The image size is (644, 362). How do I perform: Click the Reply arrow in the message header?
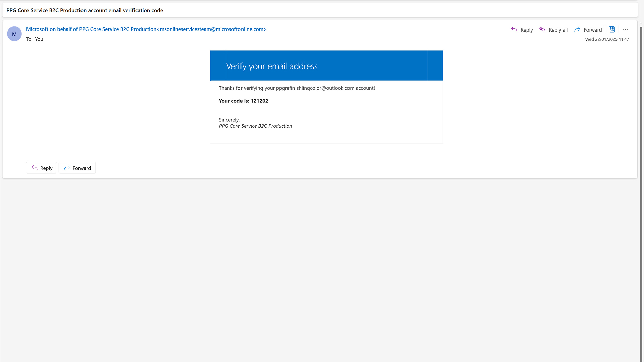coord(522,30)
